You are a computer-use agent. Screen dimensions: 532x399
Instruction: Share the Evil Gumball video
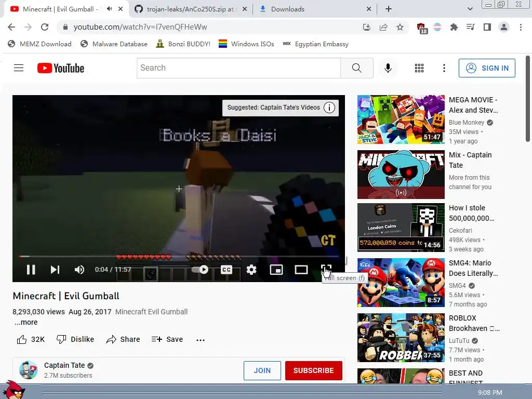123,339
